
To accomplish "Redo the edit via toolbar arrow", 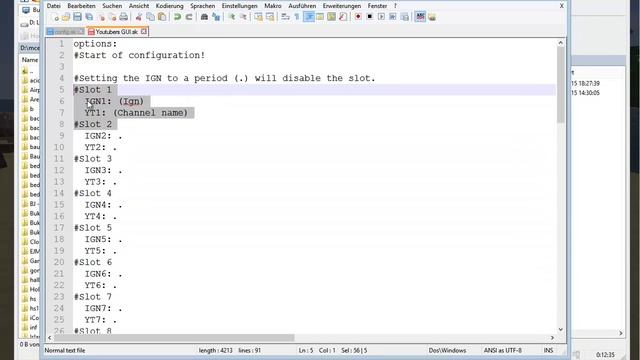I will coord(189,17).
